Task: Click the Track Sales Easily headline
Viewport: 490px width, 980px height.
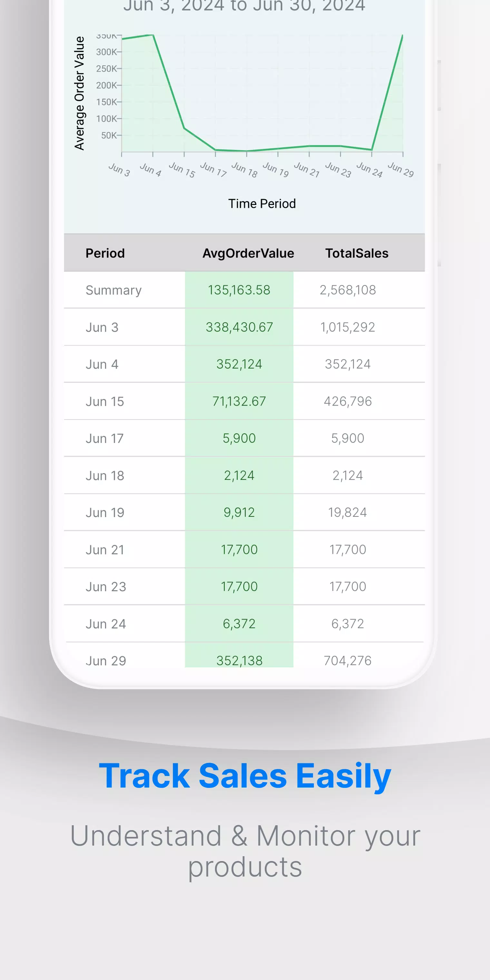Action: tap(245, 776)
